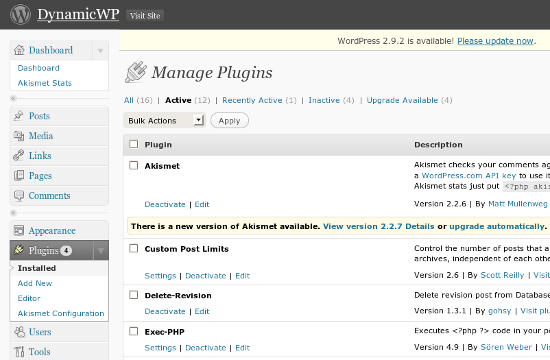Click the plugin update count badge
This screenshot has height=360, width=550.
66,251
